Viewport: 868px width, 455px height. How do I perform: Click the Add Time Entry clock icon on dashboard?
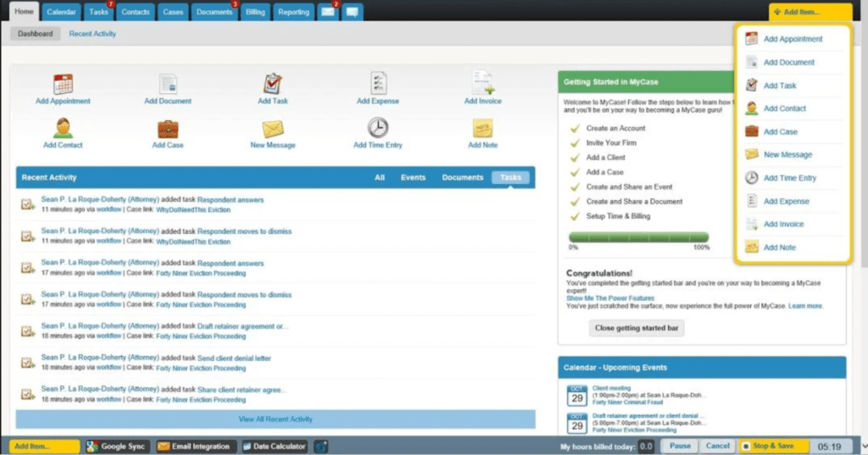tap(378, 128)
